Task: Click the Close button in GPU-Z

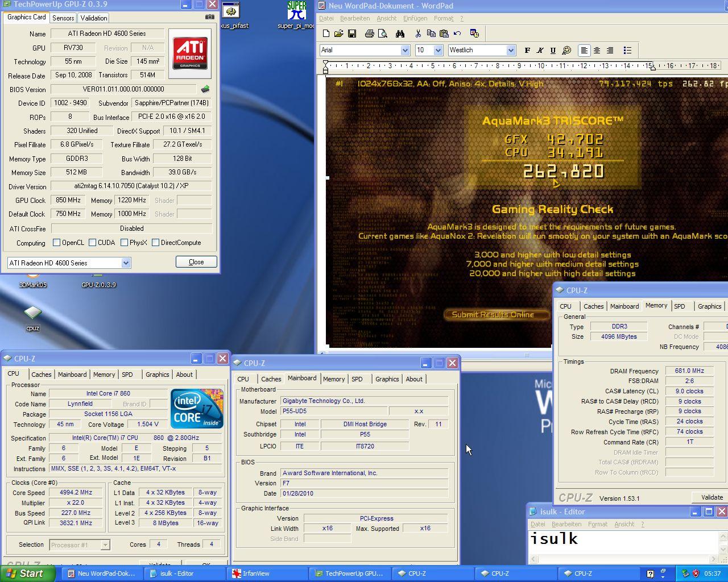Action: (196, 262)
